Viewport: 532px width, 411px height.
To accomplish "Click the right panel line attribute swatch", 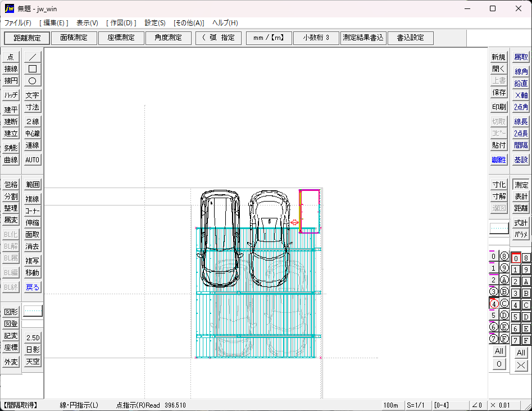I will pos(499,228).
